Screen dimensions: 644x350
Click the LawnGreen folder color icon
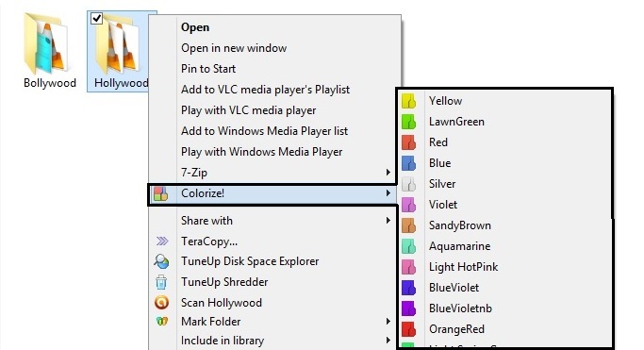coord(408,122)
